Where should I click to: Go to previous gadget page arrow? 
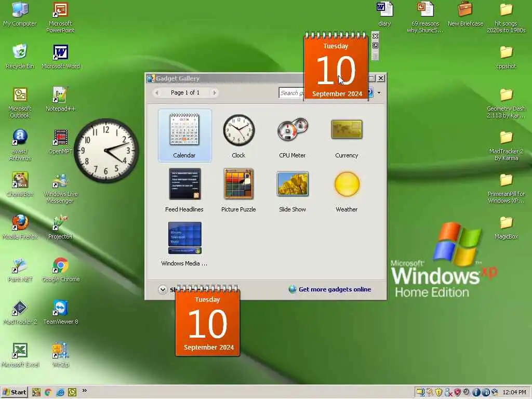(x=157, y=92)
